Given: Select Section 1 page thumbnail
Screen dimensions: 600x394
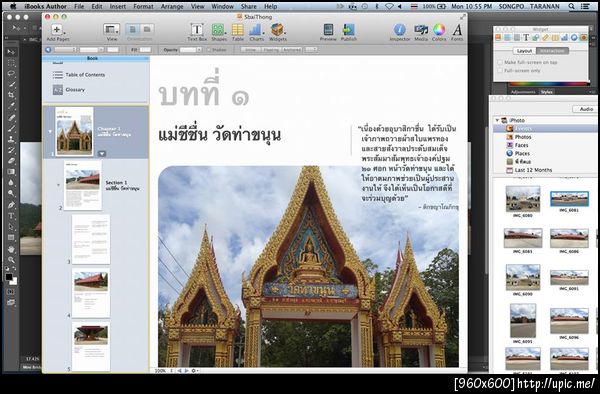Looking at the screenshot, I should pyautogui.click(x=83, y=185).
